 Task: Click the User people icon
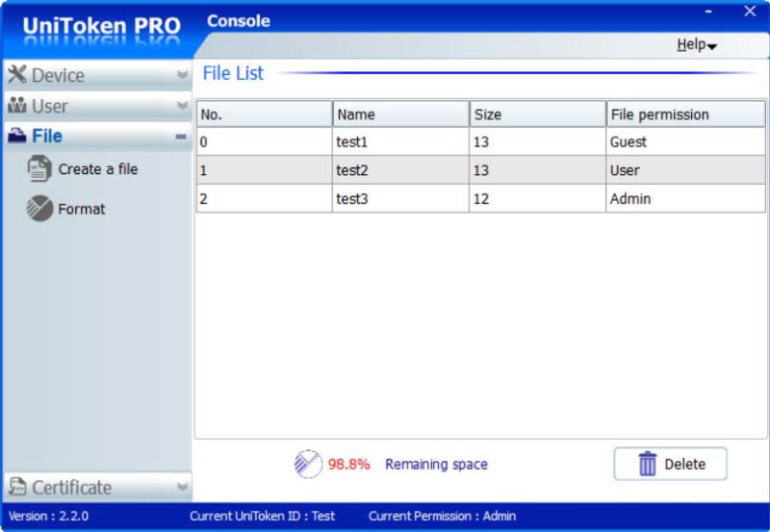17,105
